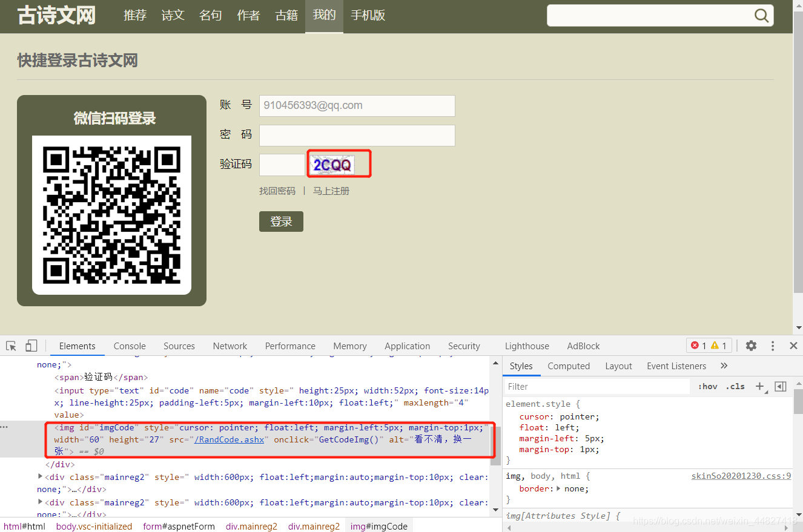Toggle the :hov element state

click(707, 386)
